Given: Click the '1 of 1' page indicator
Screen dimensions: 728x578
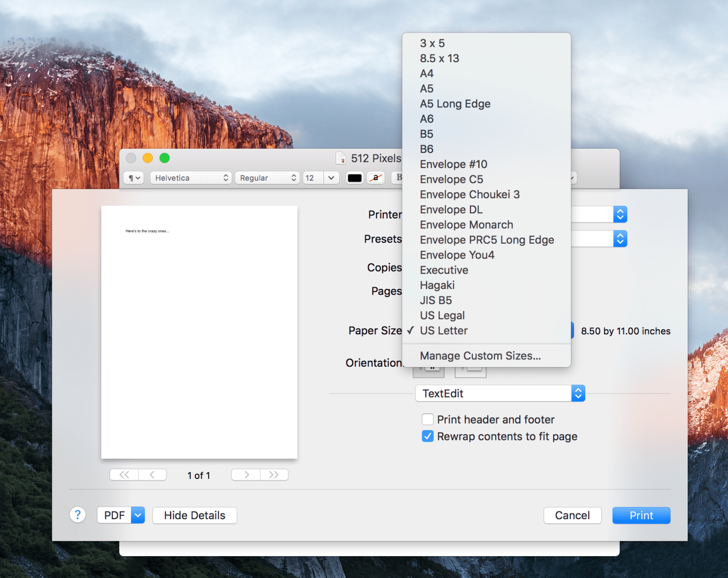Looking at the screenshot, I should click(x=199, y=476).
